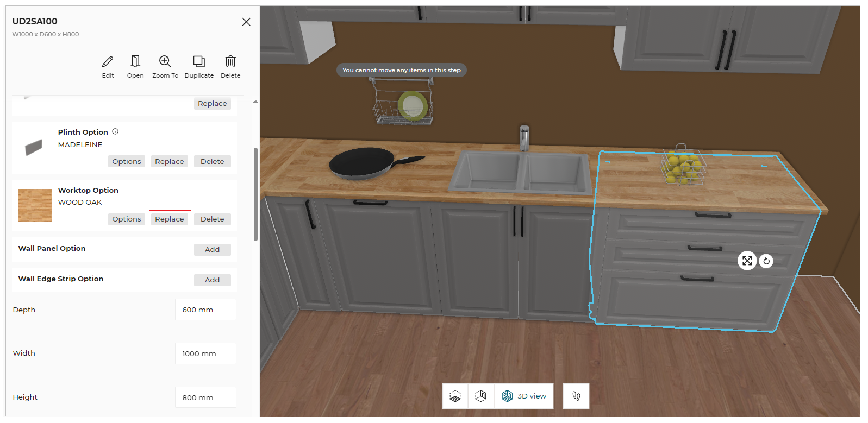This screenshot has width=868, height=423.
Task: Show Plinth Option info tooltip icon
Action: (115, 131)
